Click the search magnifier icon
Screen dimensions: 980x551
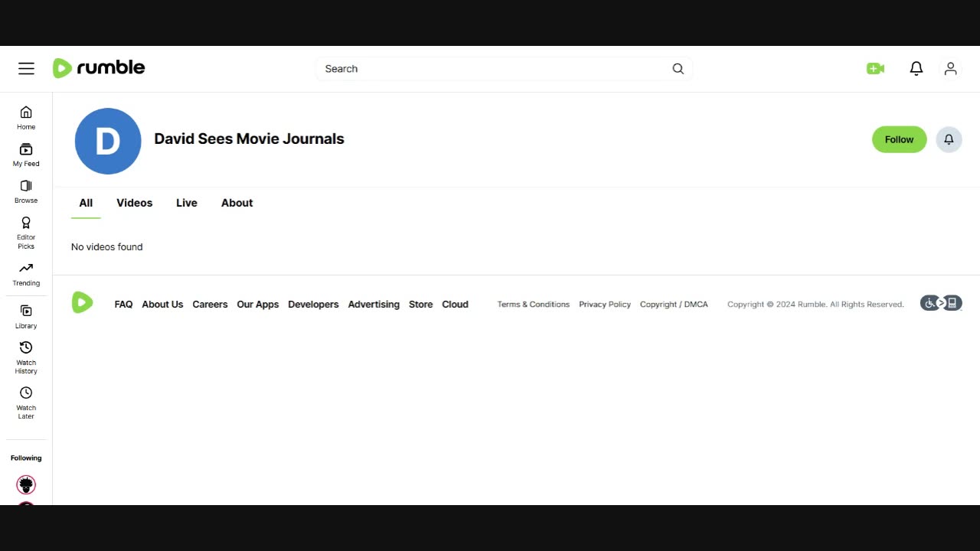tap(678, 69)
